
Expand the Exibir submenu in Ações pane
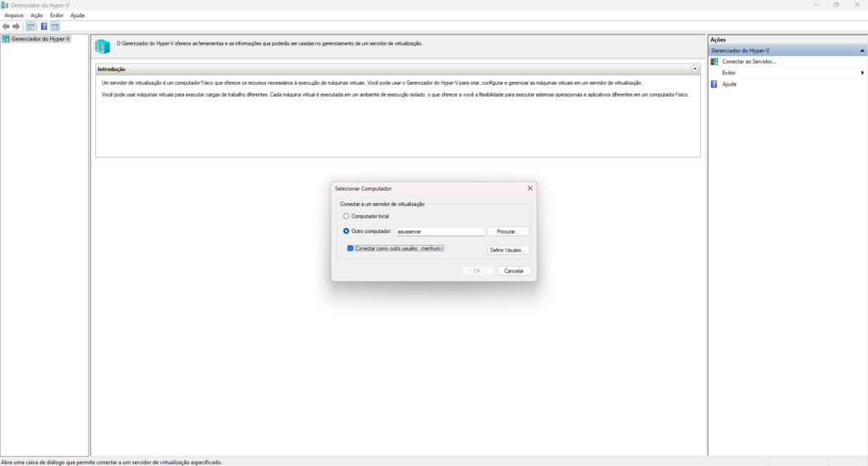tap(862, 73)
